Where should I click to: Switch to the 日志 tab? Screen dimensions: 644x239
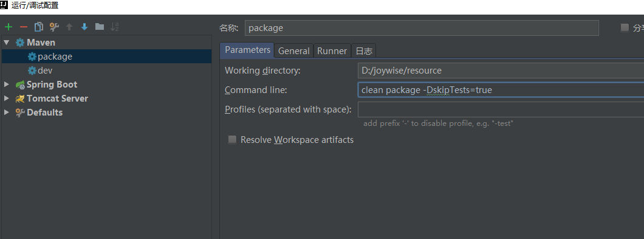click(364, 50)
